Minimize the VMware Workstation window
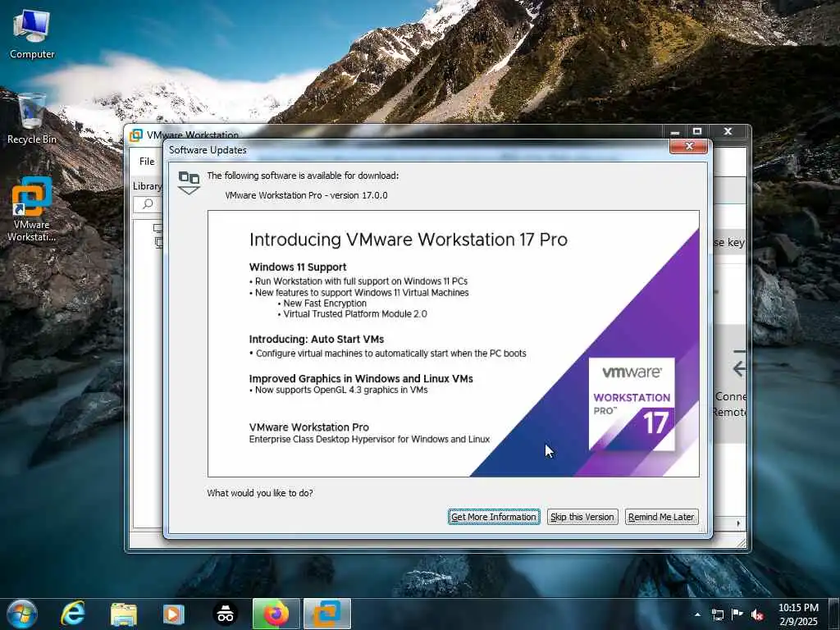840x630 pixels. (x=675, y=131)
